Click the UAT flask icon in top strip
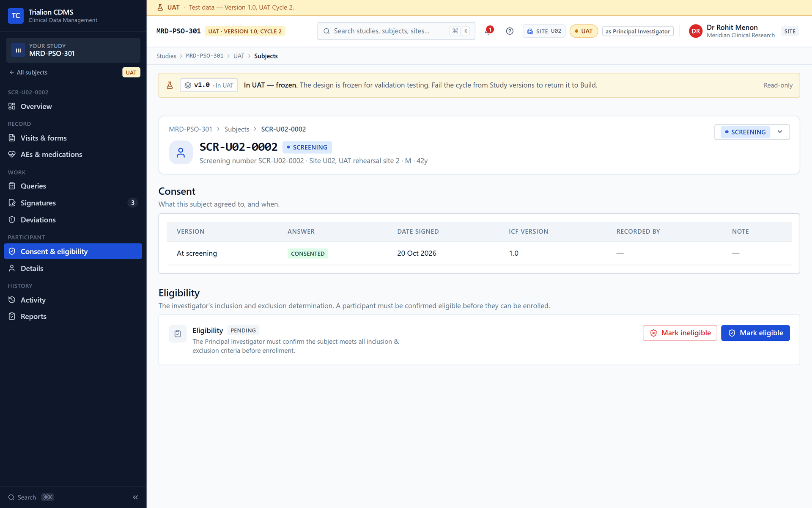Screen dimensions: 812x508 (x=160, y=7)
